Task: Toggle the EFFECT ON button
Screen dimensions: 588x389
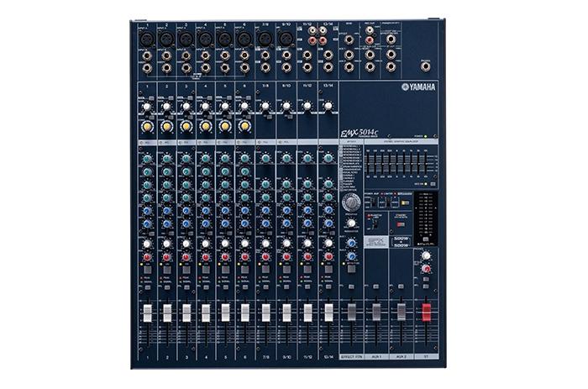Action: point(351,270)
